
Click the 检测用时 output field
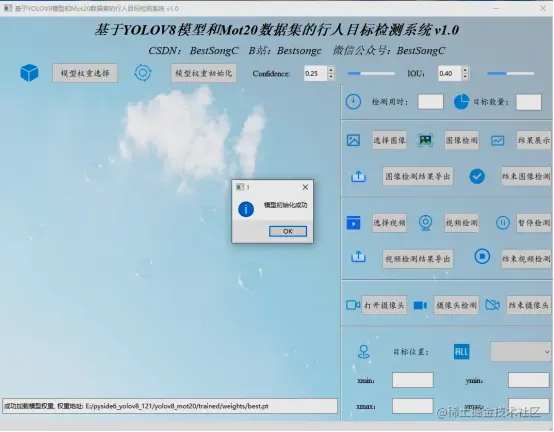pyautogui.click(x=430, y=102)
